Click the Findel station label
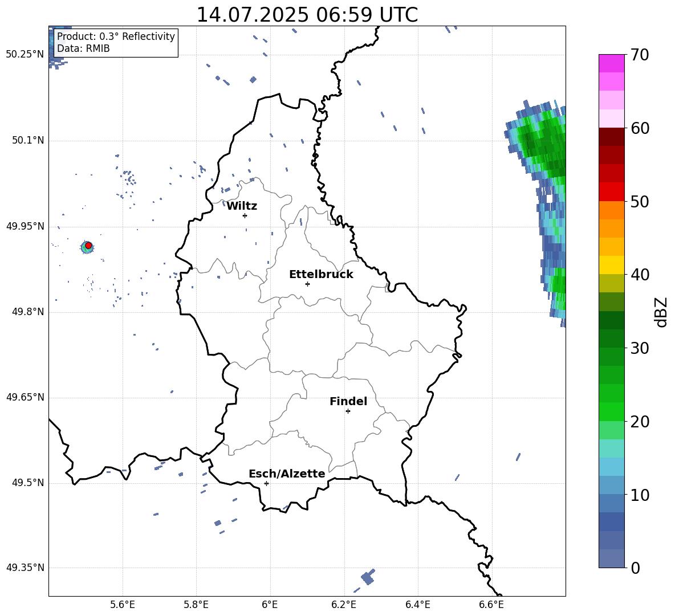The height and width of the screenshot is (616, 675). (x=348, y=401)
